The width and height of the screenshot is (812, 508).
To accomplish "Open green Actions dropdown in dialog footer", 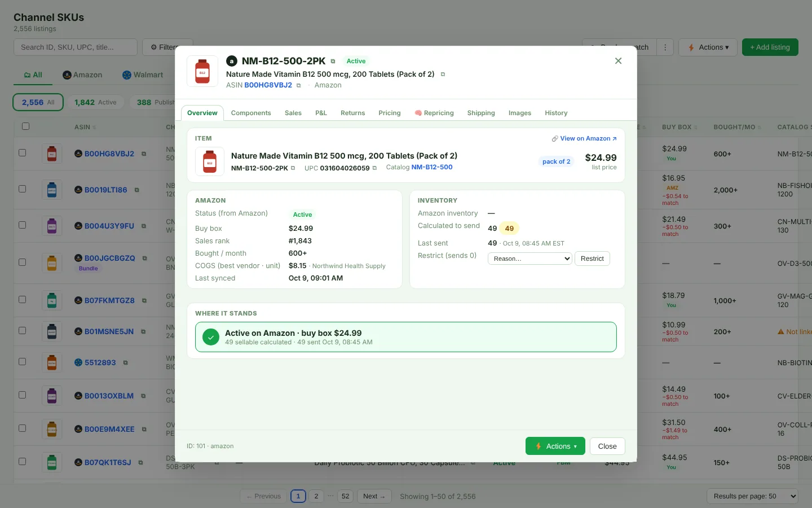I will pyautogui.click(x=555, y=446).
